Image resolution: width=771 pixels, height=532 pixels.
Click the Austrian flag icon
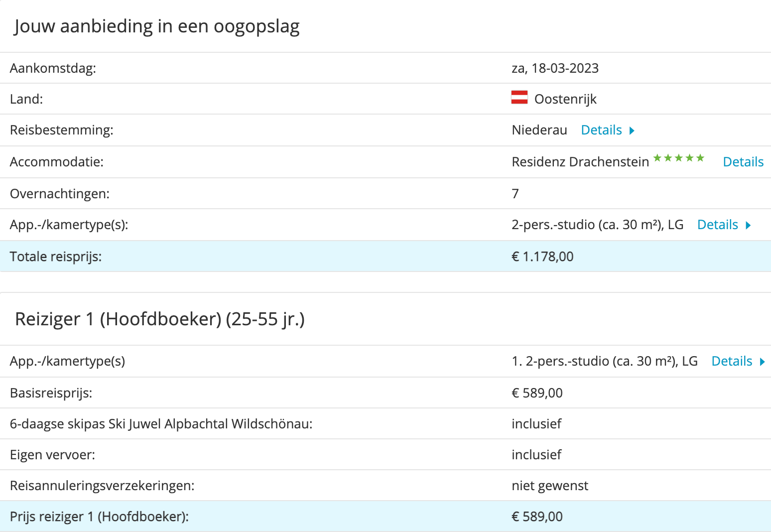[x=519, y=97]
